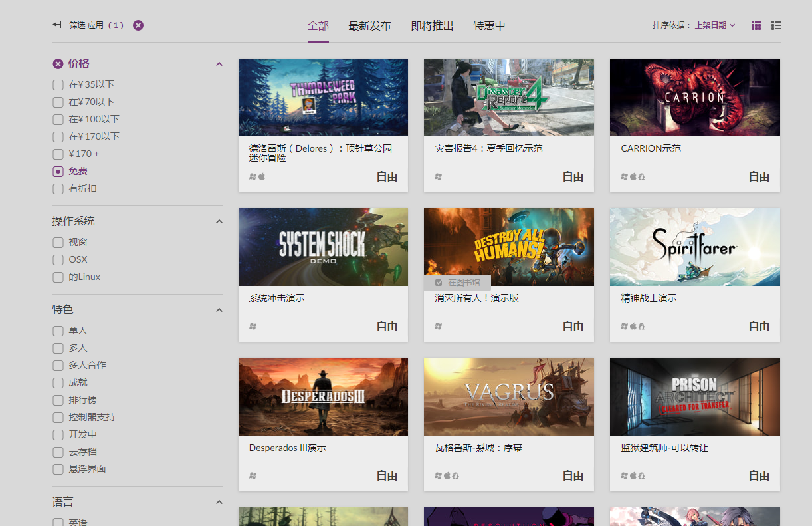Click the Apple icon on 瓦格鲁斯 card

tap(447, 475)
